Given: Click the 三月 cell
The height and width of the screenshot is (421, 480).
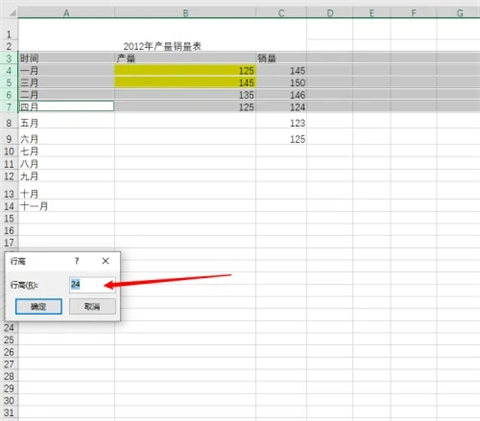Looking at the screenshot, I should [x=66, y=83].
